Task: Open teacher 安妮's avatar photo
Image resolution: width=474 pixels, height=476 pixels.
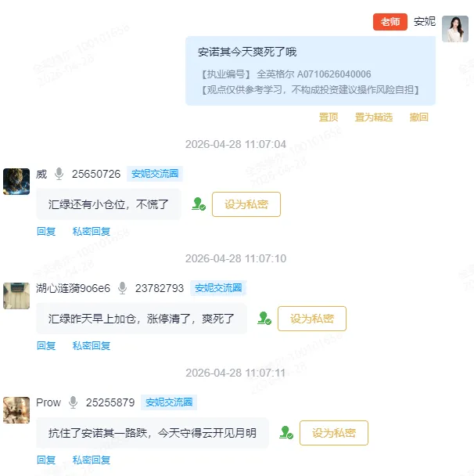Action: (x=455, y=29)
